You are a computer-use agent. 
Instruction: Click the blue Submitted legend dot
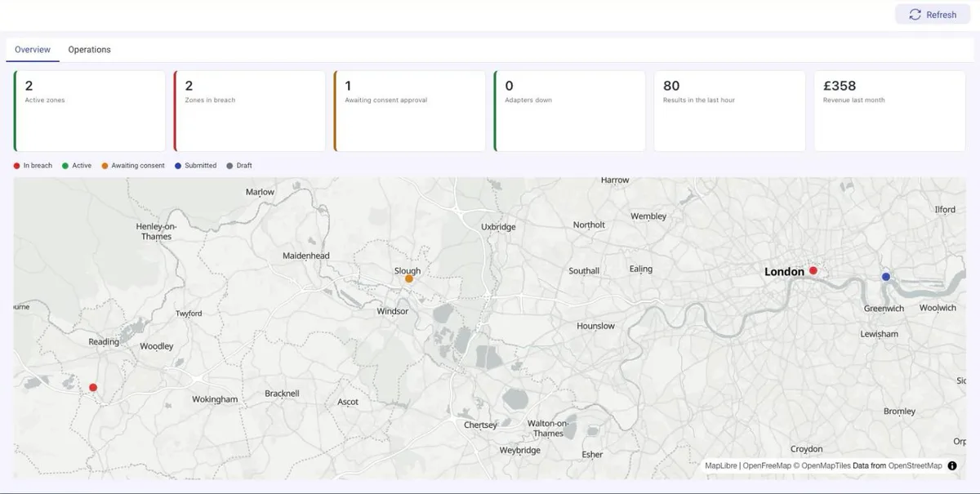[x=178, y=166]
